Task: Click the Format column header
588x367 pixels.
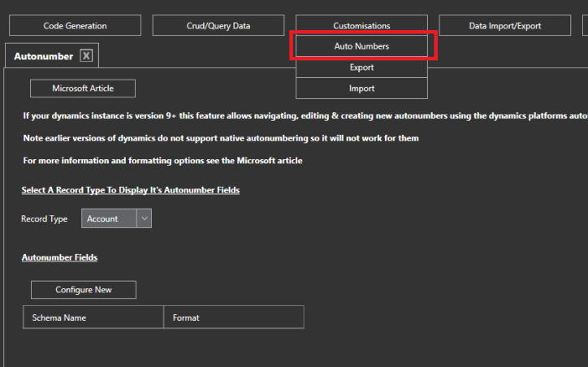Action: pos(233,317)
